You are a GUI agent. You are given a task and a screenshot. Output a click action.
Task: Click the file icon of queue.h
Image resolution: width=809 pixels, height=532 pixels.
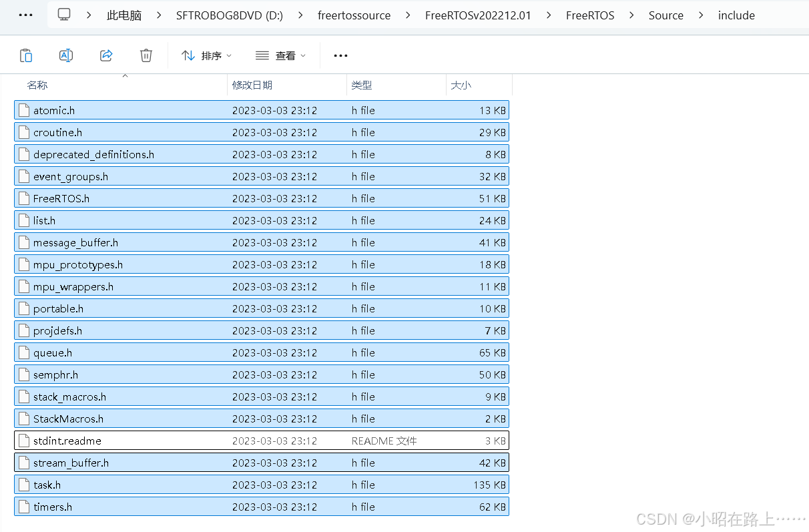[24, 352]
